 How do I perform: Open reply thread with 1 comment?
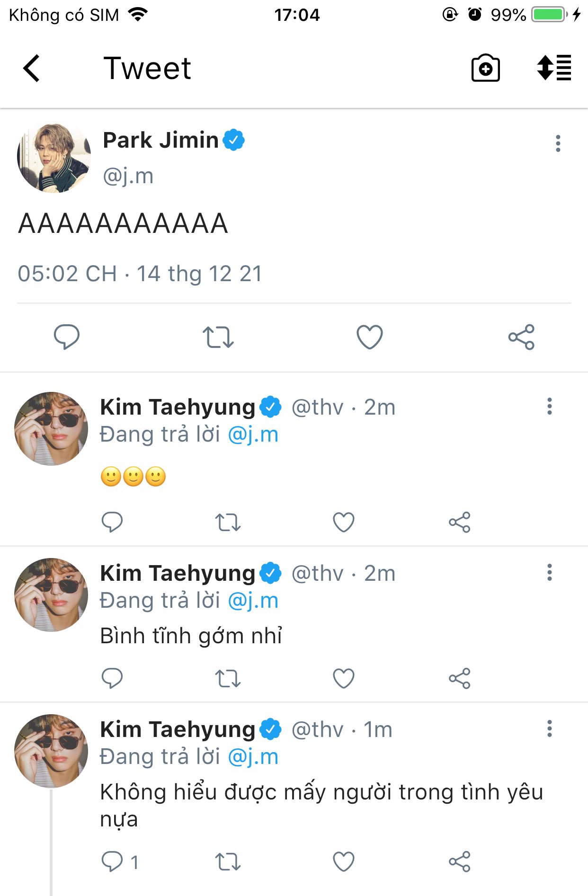coord(112,861)
